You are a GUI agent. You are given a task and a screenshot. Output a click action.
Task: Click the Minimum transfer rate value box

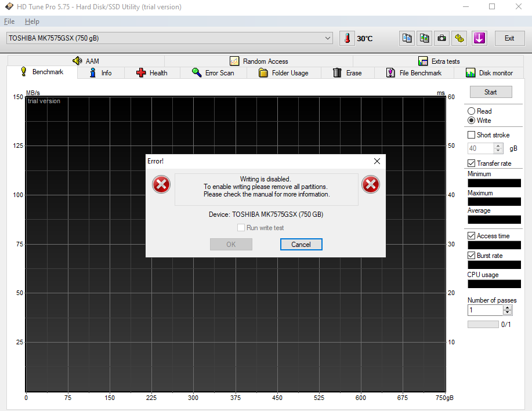click(494, 183)
